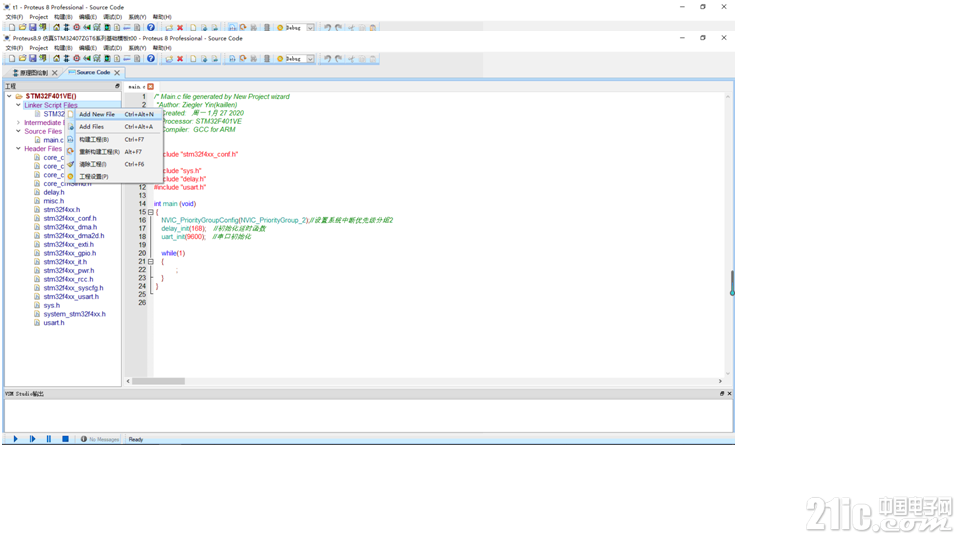Collapse the STM32F401VE() project node
This screenshot has height=540, width=960.
tap(9, 96)
